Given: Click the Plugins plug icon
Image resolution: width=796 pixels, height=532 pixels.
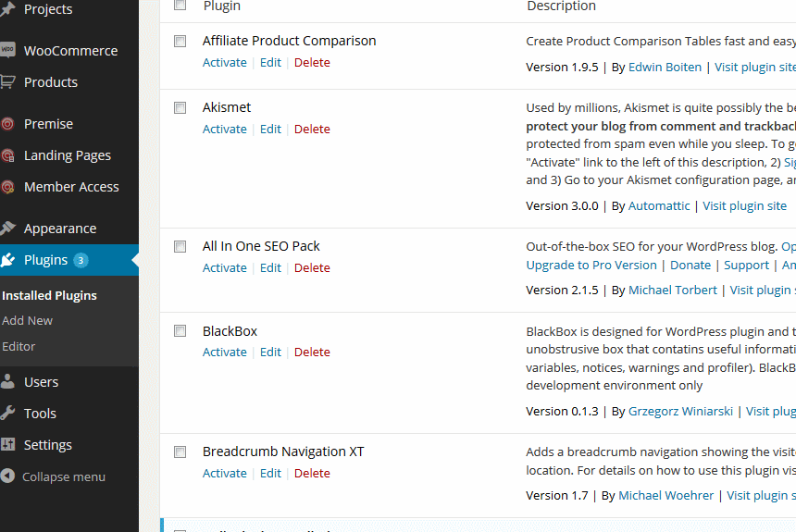Looking at the screenshot, I should click(7, 260).
